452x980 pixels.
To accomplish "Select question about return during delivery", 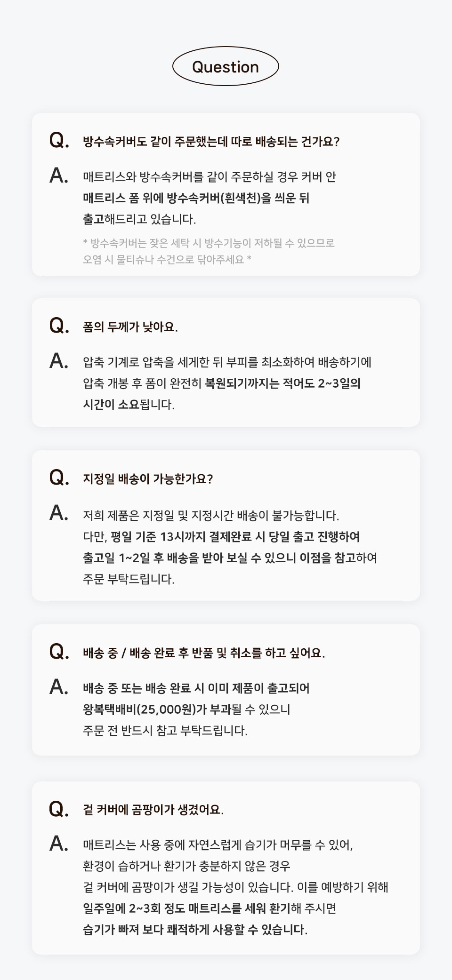I will tap(204, 653).
